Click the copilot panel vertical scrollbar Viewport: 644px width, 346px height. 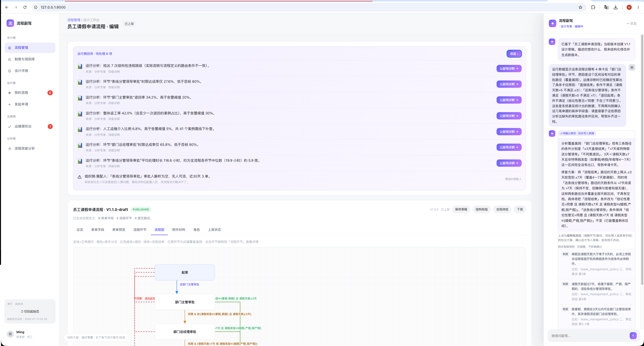click(x=642, y=161)
